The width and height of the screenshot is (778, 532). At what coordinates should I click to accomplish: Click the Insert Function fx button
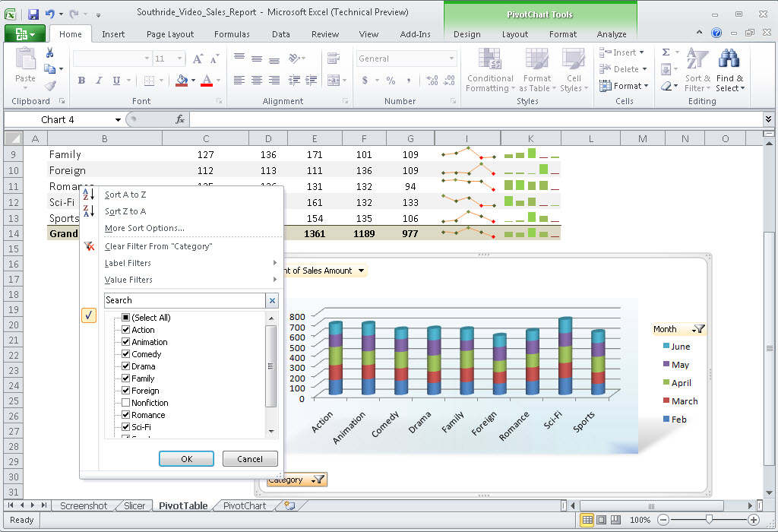coord(179,119)
